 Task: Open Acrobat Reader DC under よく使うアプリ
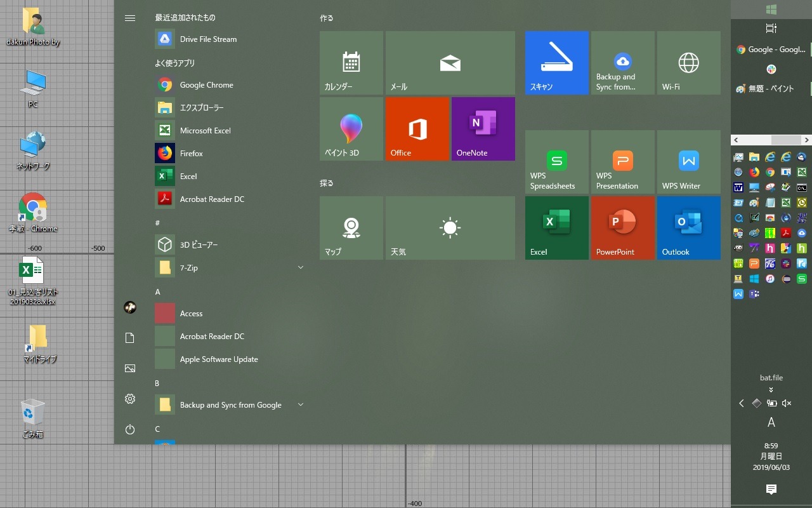(230, 199)
